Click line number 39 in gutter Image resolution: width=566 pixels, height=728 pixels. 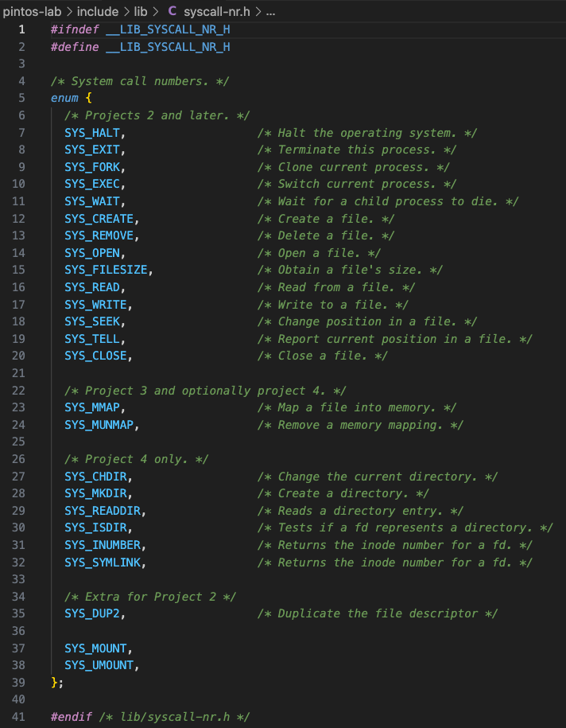pos(18,682)
